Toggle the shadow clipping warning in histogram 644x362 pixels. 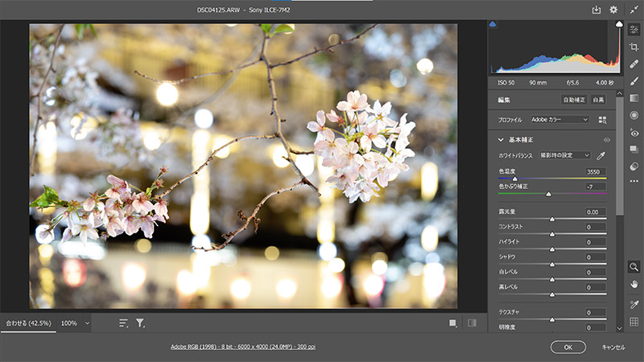pos(493,25)
